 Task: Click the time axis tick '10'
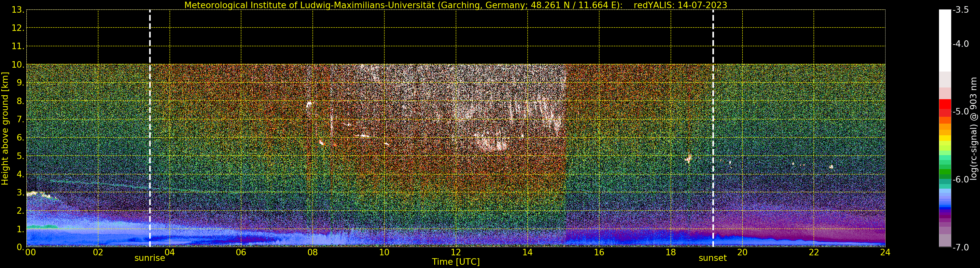[x=384, y=252]
